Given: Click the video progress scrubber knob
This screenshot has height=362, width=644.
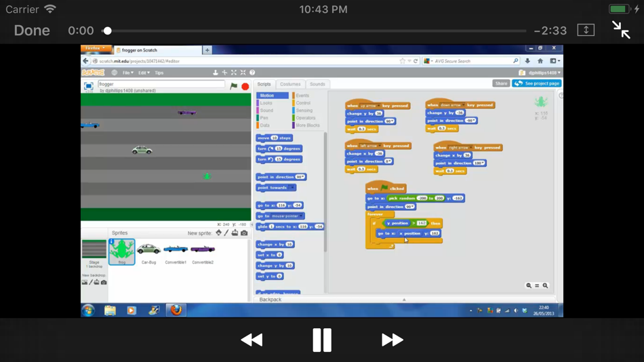Looking at the screenshot, I should click(108, 31).
